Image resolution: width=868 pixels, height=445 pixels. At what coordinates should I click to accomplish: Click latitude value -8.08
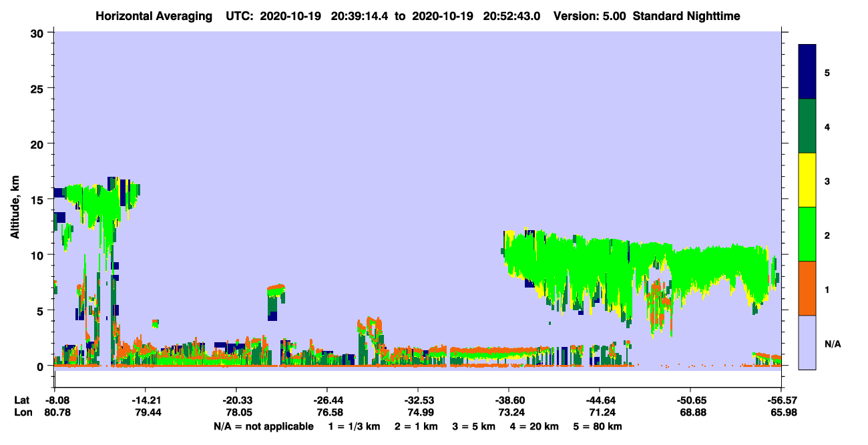tap(56, 400)
